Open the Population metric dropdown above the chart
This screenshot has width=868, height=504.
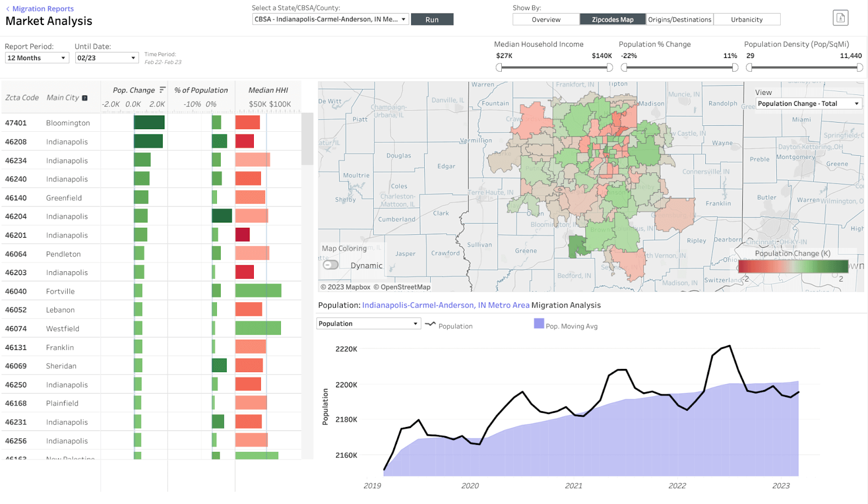point(368,323)
